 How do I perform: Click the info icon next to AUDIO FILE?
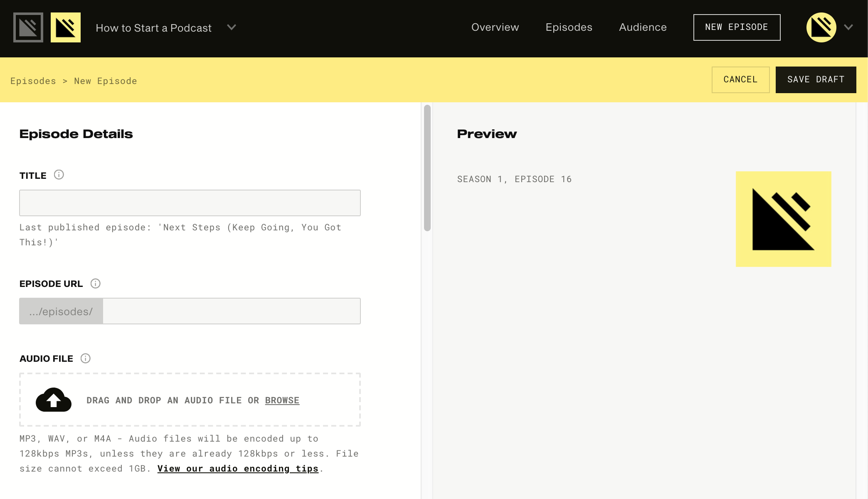(85, 358)
